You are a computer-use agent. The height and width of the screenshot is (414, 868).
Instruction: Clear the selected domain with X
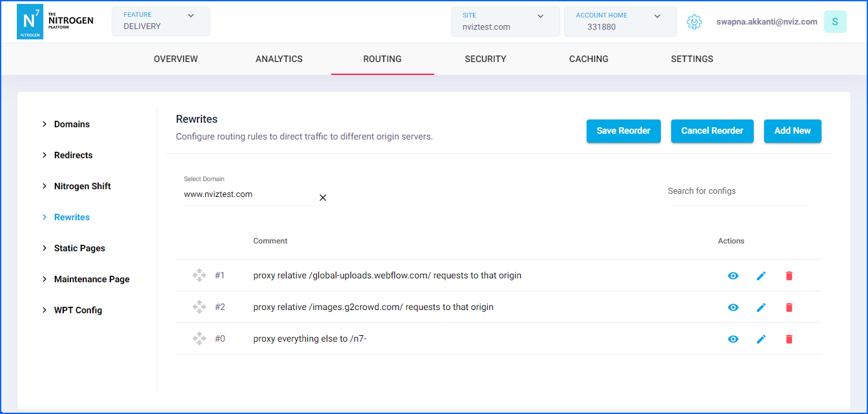pyautogui.click(x=323, y=198)
